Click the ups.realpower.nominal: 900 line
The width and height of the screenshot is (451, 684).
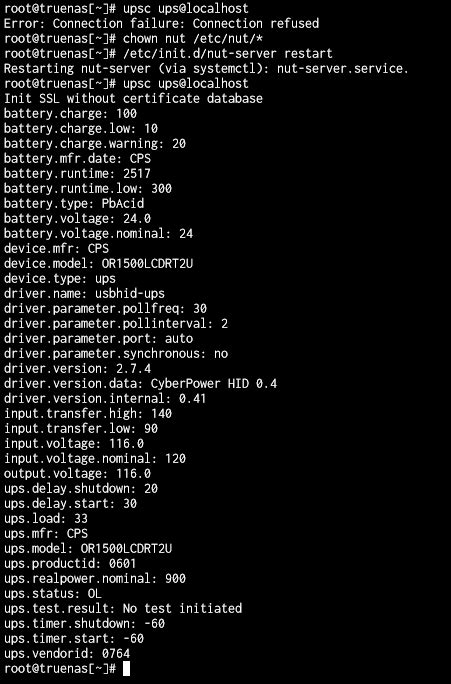pyautogui.click(x=95, y=578)
